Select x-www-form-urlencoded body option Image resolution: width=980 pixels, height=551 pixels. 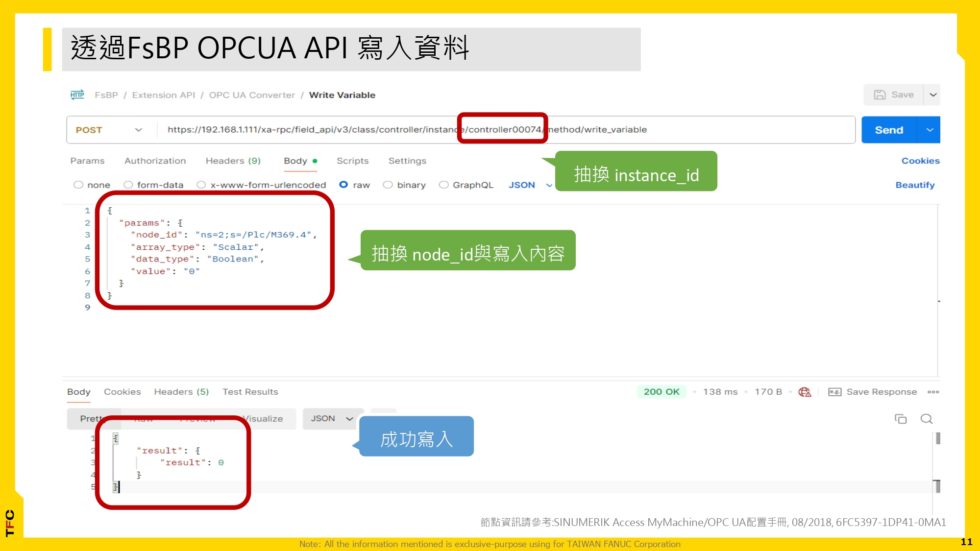201,185
